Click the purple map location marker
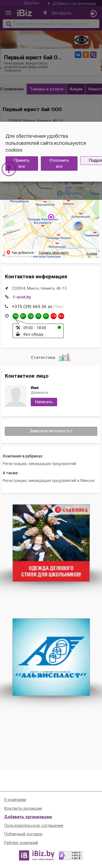 pos(51,217)
